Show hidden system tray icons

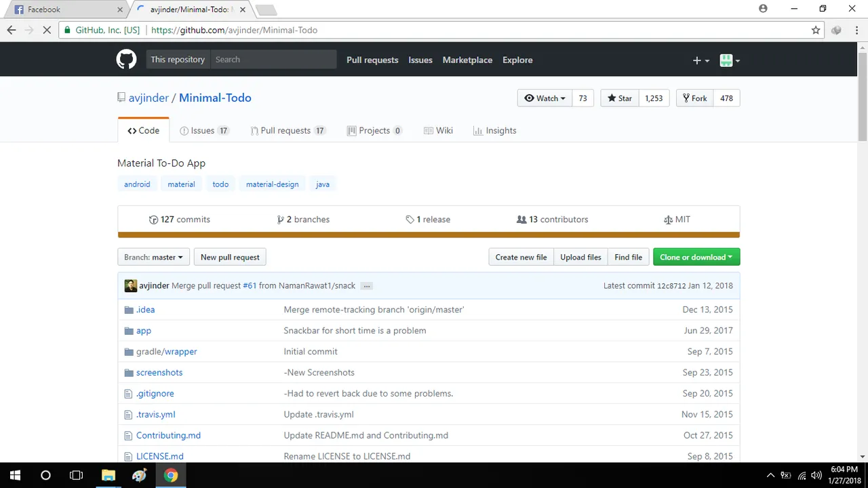point(770,475)
